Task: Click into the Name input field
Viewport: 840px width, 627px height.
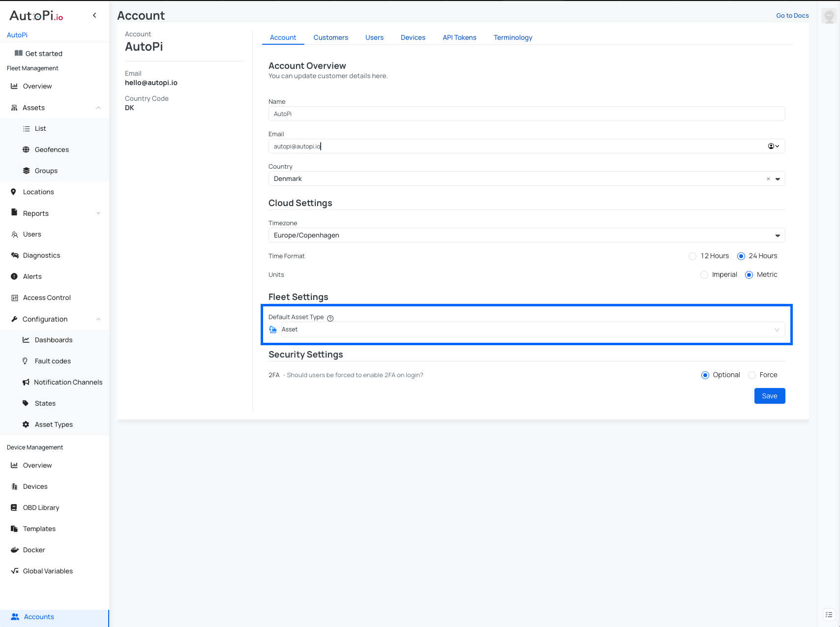Action: (527, 114)
